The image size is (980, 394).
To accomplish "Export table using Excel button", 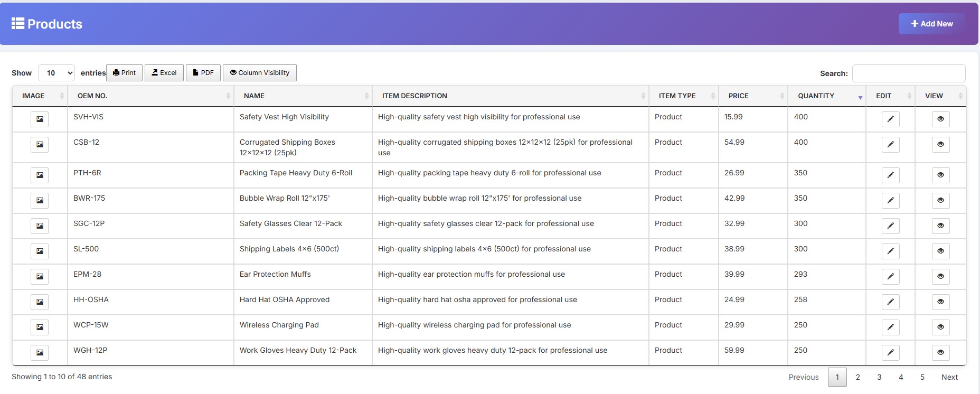I will pyautogui.click(x=164, y=73).
